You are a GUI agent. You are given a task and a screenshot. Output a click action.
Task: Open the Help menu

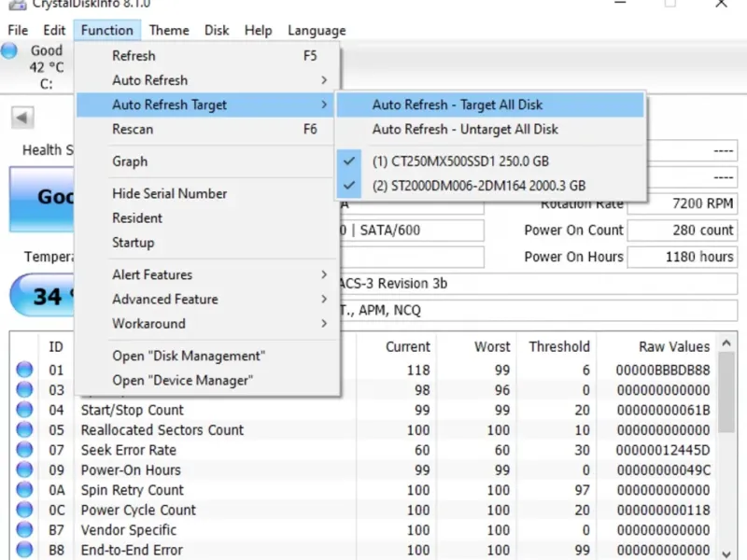pos(259,31)
